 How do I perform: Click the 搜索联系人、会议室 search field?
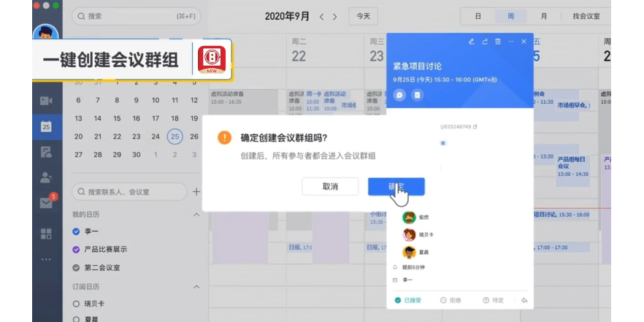coord(129,192)
